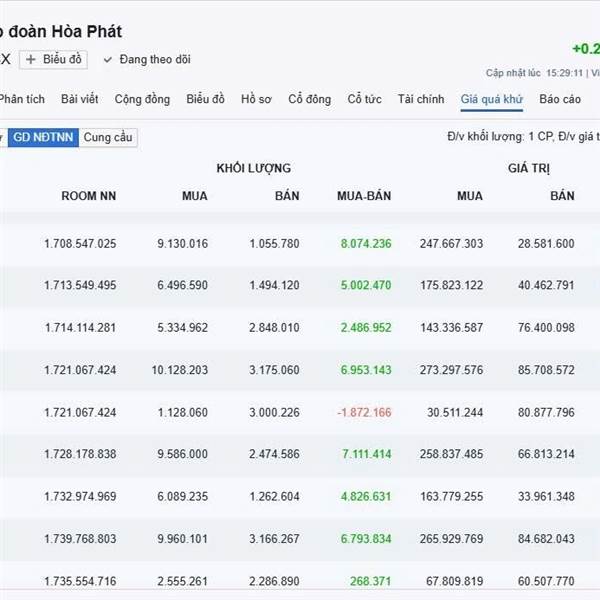Click the GIÁ TRỊ group header
Screen dimensions: 600x600
[x=529, y=168]
